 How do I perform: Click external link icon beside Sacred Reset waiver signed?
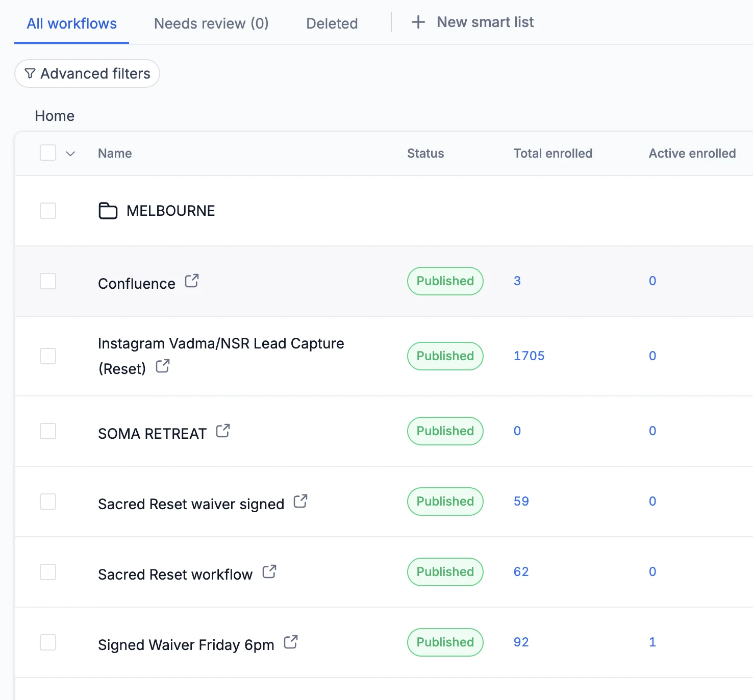300,501
